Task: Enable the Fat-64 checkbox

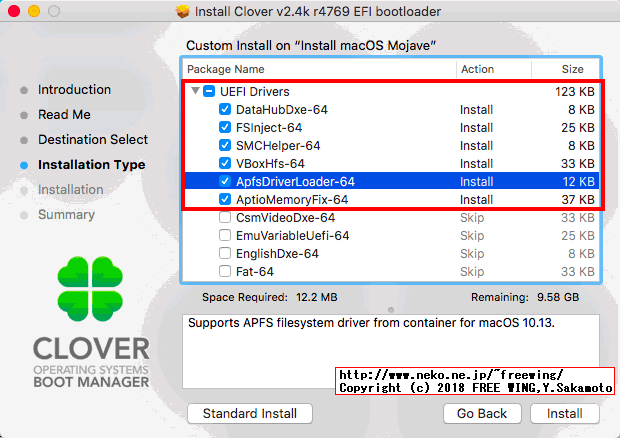Action: tap(225, 271)
